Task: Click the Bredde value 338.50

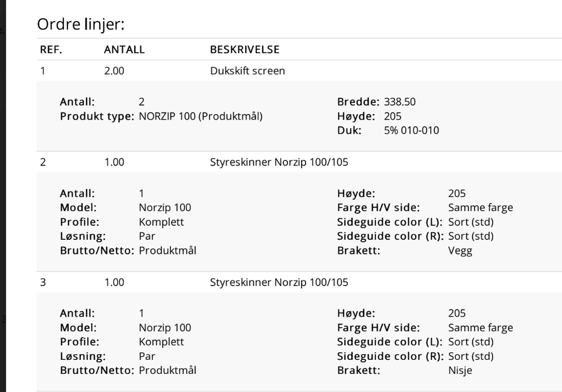Action: pos(400,102)
